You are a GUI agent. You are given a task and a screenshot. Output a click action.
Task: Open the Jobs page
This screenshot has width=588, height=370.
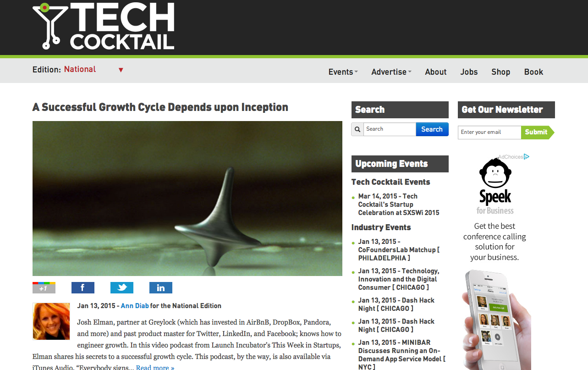469,72
